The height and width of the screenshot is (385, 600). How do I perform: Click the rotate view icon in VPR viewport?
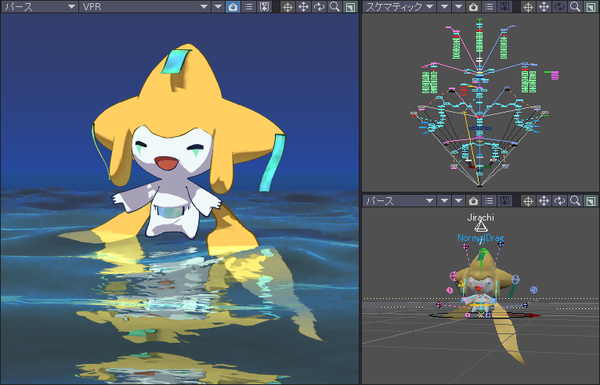(x=319, y=7)
